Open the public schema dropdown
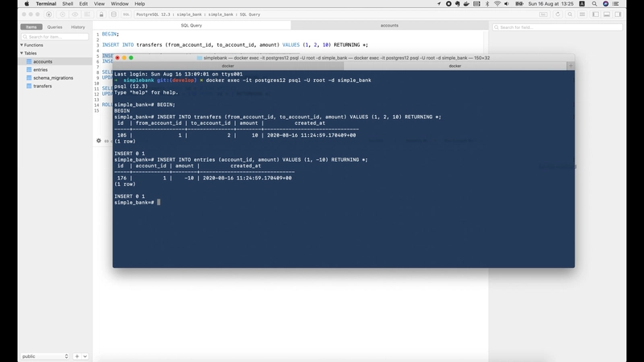 [x=45, y=356]
